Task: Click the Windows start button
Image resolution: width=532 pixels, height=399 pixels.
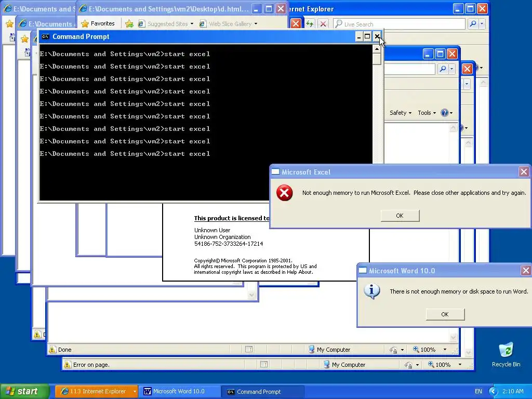Action: pos(24,391)
